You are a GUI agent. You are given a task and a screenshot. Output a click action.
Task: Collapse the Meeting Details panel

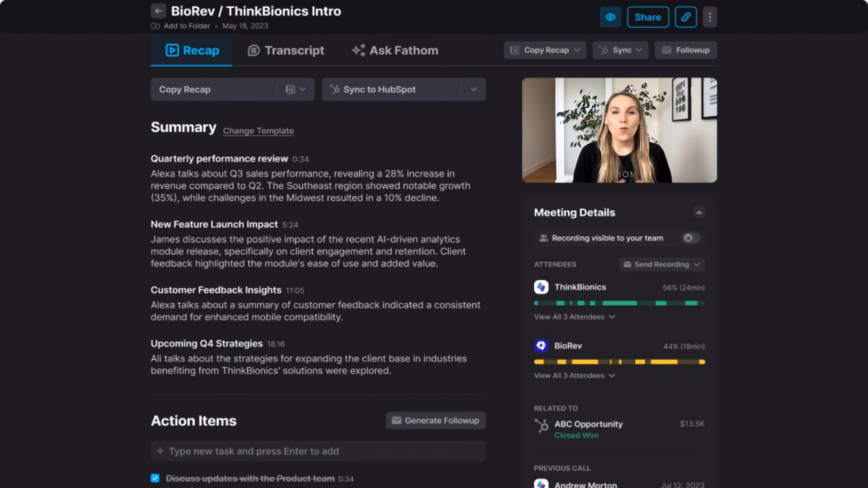click(x=699, y=212)
